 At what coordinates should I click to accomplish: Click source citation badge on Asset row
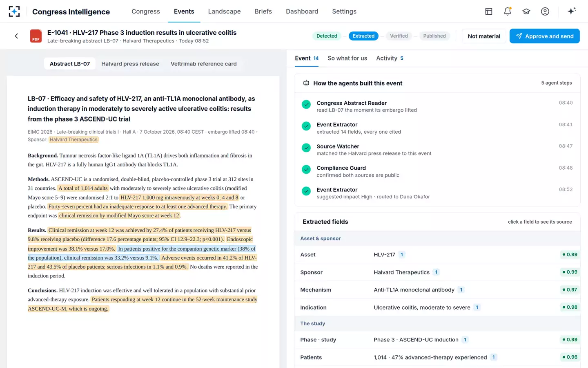[402, 255]
